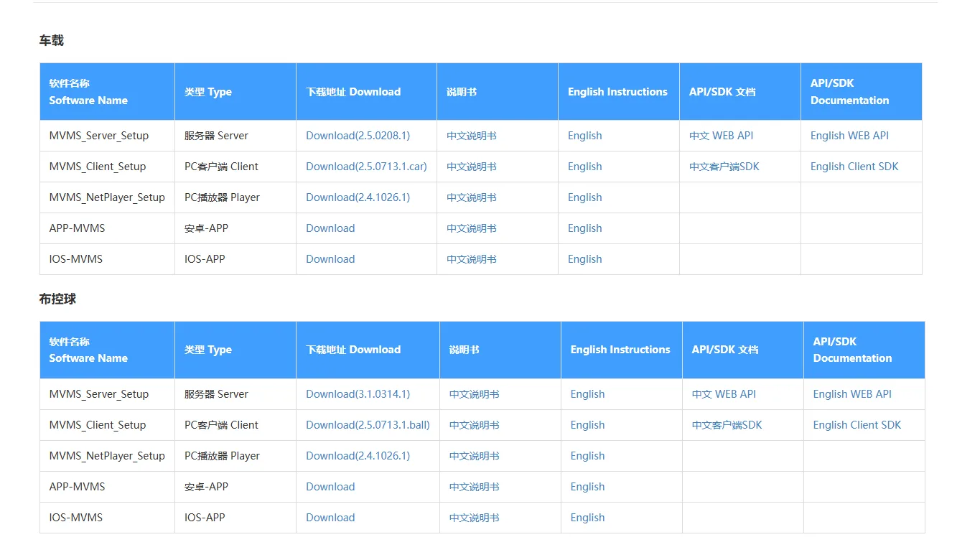Image resolution: width=980 pixels, height=555 pixels.
Task: Click APP-MVMS Download link in the 车载 table
Action: [330, 228]
